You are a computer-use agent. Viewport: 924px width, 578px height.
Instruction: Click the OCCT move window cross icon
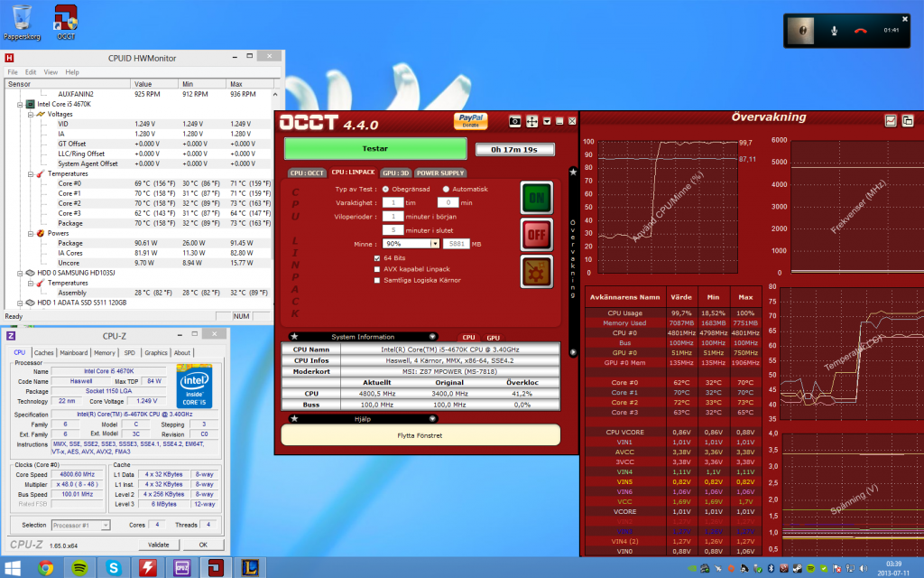click(x=532, y=122)
